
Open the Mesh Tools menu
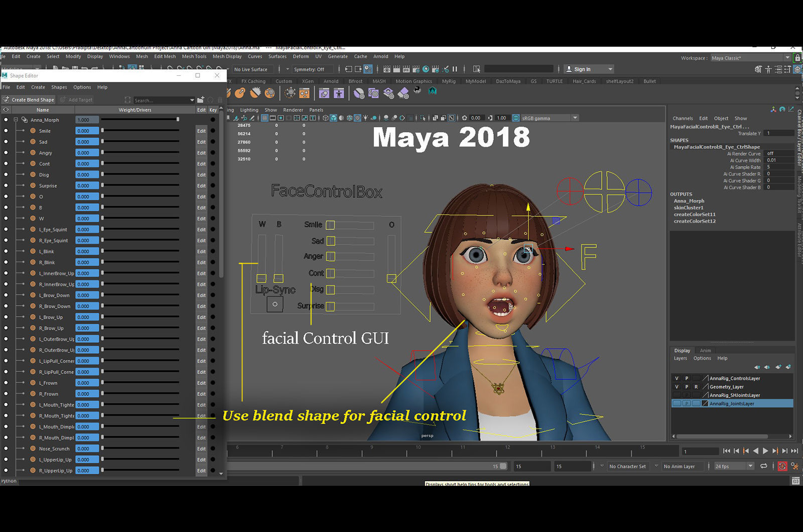coord(194,56)
